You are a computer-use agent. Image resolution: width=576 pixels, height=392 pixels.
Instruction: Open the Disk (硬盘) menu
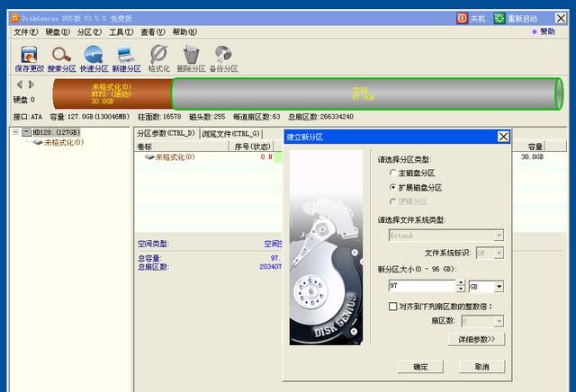[58, 32]
